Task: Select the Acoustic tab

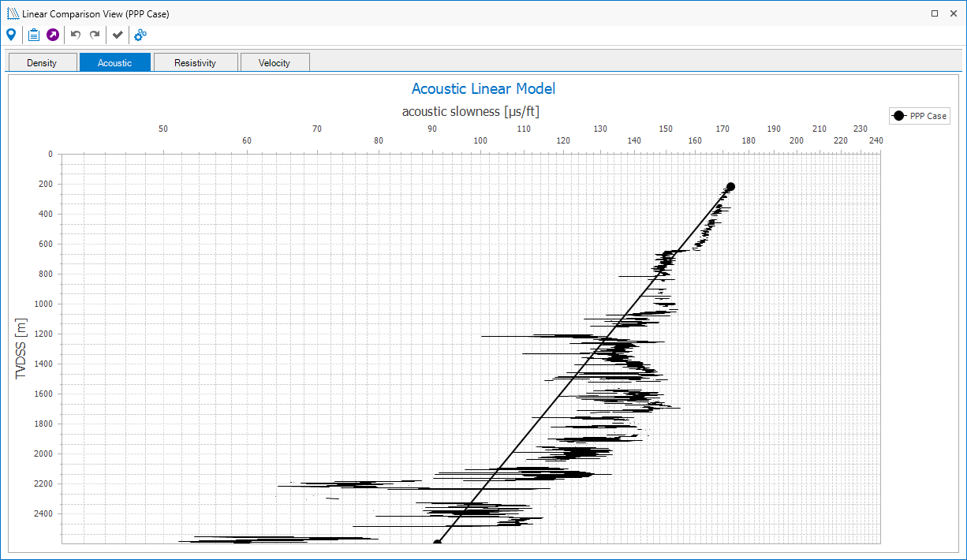Action: (114, 63)
